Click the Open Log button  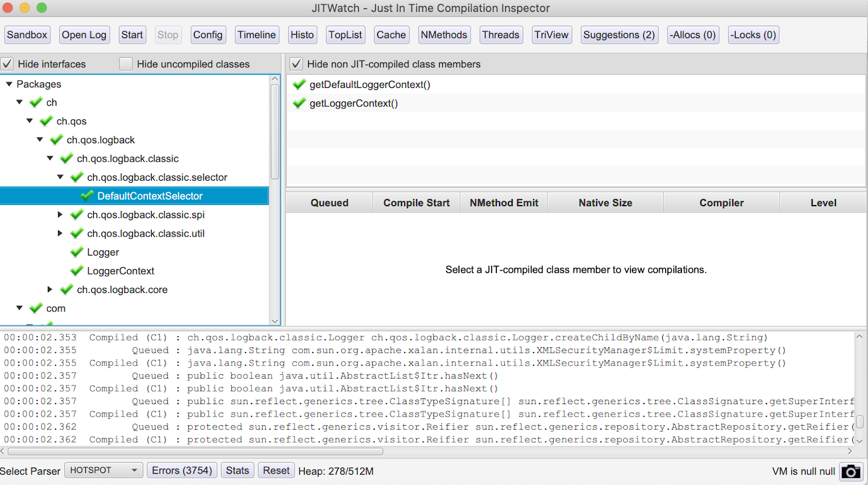(x=84, y=35)
